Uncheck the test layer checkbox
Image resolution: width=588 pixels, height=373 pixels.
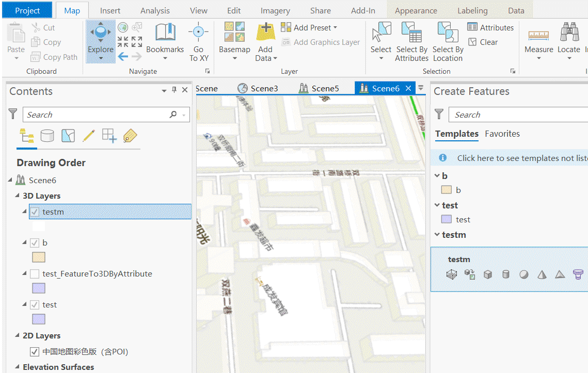point(35,304)
